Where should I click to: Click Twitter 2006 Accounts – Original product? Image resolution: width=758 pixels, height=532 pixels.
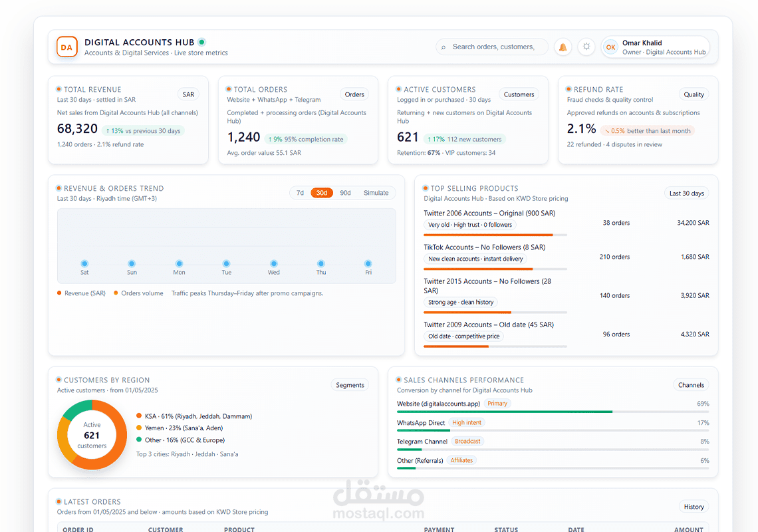coord(489,213)
